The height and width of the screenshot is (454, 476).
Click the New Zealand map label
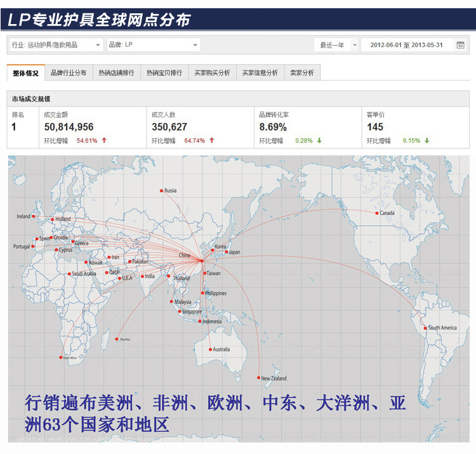[274, 379]
